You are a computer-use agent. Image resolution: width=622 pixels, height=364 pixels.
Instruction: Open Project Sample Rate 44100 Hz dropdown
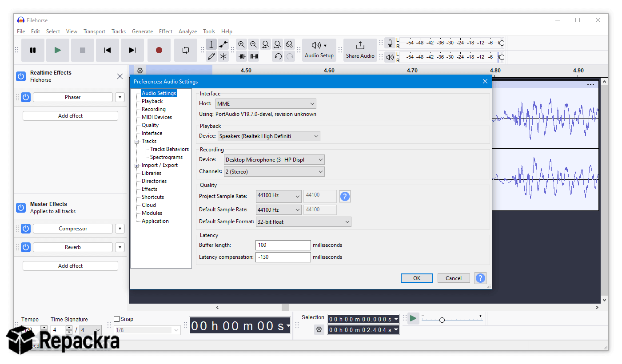tap(279, 196)
